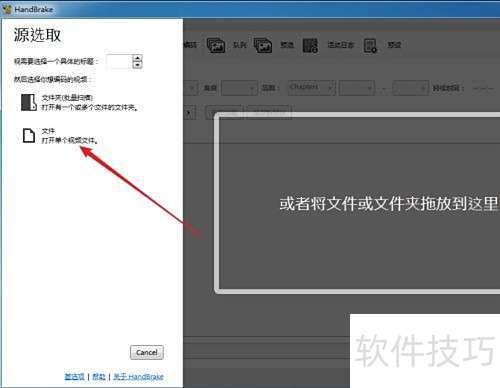Open the 关于 HandBrake link

point(138,377)
